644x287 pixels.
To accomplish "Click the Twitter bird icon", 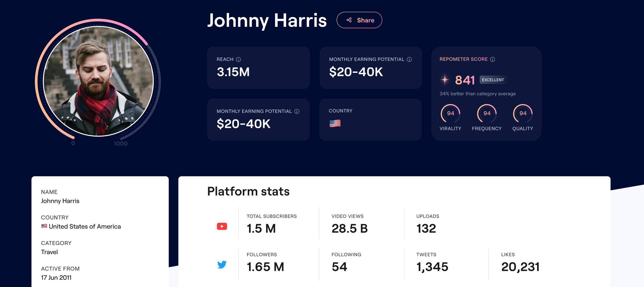I will click(222, 265).
